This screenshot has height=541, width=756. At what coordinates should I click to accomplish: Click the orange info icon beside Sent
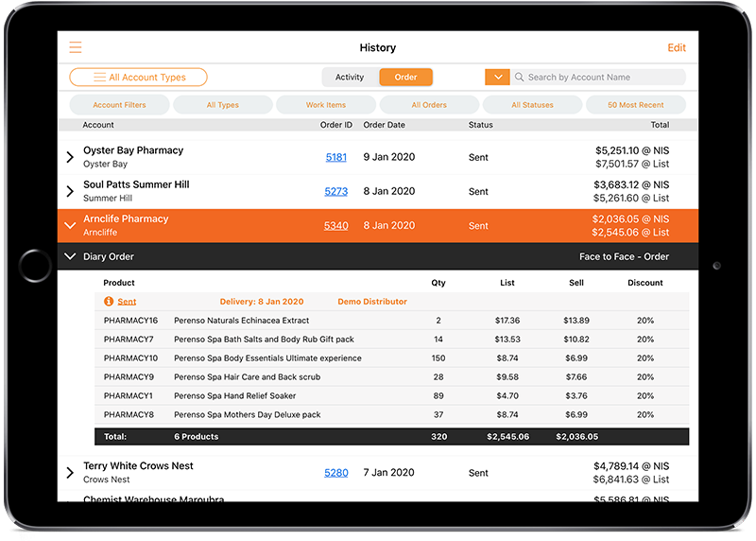pos(110,302)
